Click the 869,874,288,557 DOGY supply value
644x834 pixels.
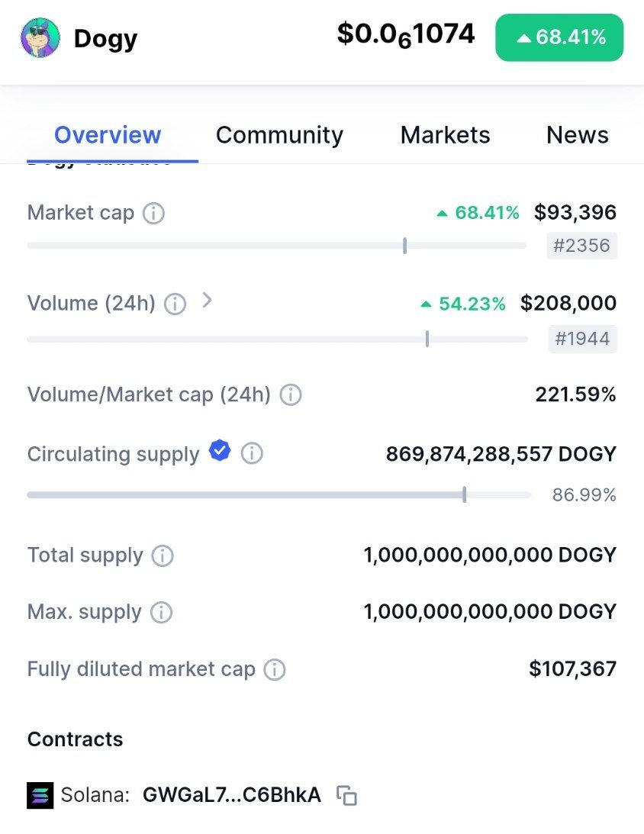[x=501, y=454]
